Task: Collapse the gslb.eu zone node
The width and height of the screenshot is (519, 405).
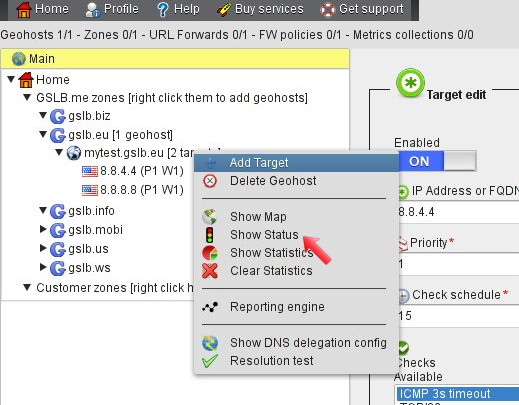Action: click(43, 134)
